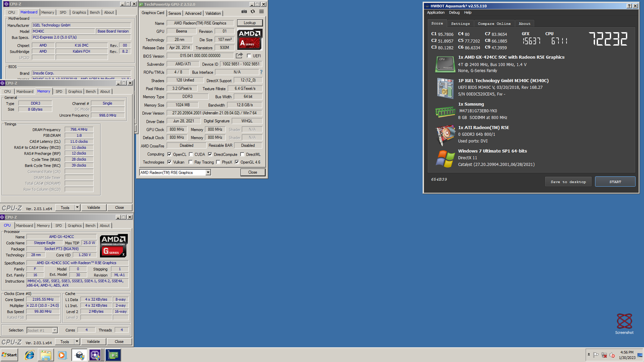Click the Multiplier value field x 22.0
Viewport: 644px width, 362px height.
(43, 305)
